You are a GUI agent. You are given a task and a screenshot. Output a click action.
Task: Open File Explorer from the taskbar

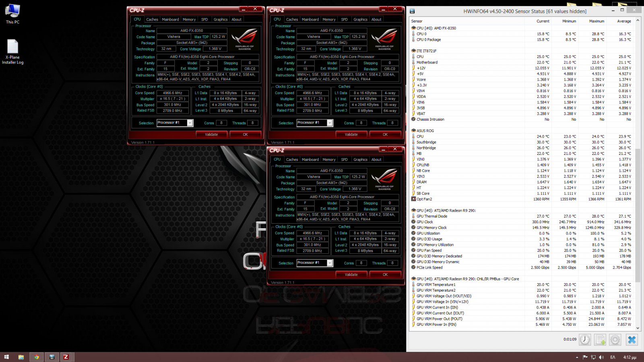tap(21, 357)
